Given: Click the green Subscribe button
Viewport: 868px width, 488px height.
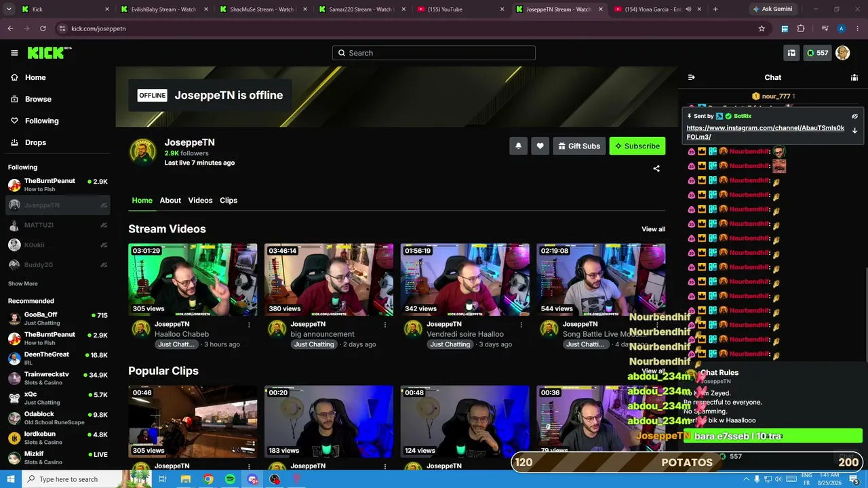Looking at the screenshot, I should 637,146.
